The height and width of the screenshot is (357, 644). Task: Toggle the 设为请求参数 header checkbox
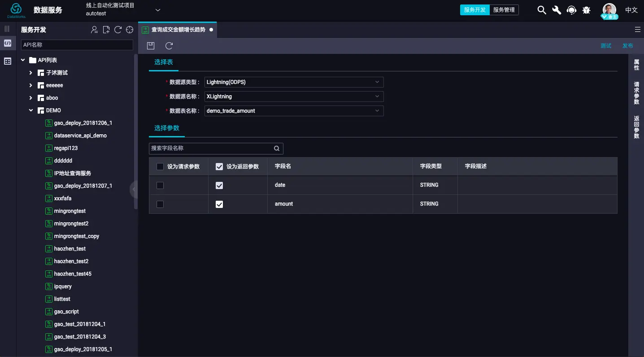pyautogui.click(x=160, y=167)
